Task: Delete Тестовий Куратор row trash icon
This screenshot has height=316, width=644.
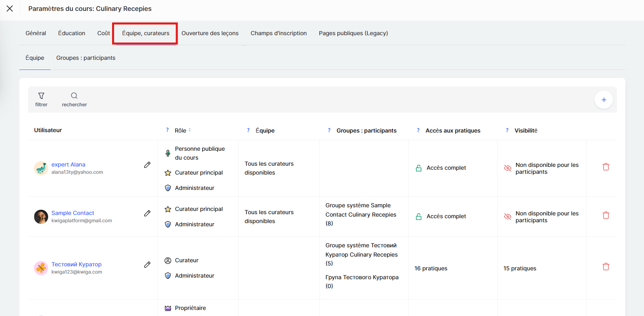Action: pos(606,267)
